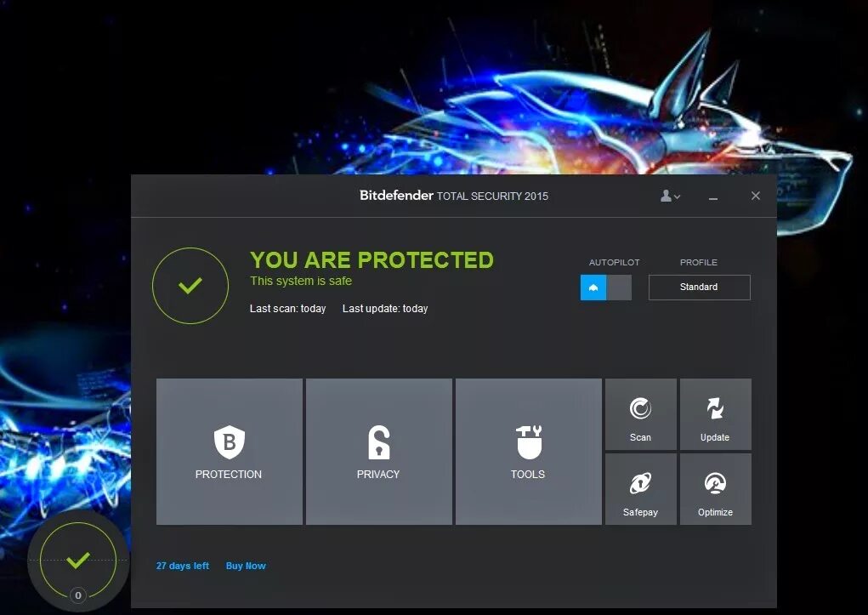Click the Bitdefender Total Security 2015 title

point(454,196)
